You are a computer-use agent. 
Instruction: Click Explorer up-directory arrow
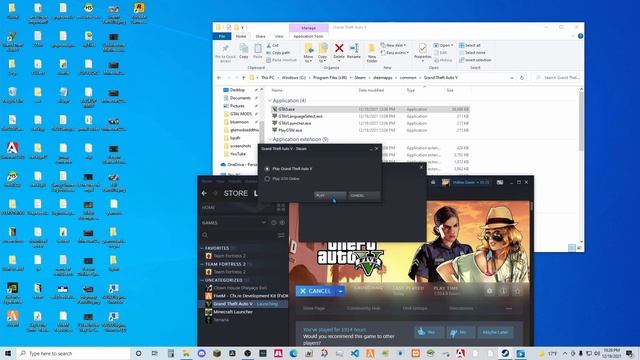point(244,78)
